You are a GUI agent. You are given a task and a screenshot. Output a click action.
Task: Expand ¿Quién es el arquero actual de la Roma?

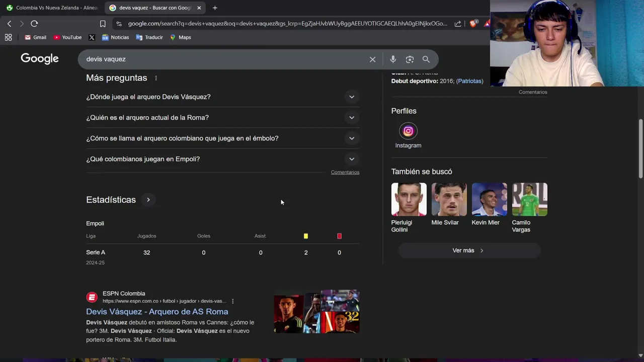(x=222, y=118)
